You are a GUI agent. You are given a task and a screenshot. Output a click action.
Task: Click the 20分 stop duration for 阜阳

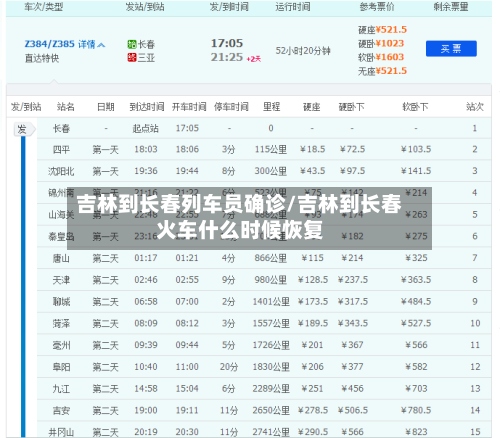(229, 367)
